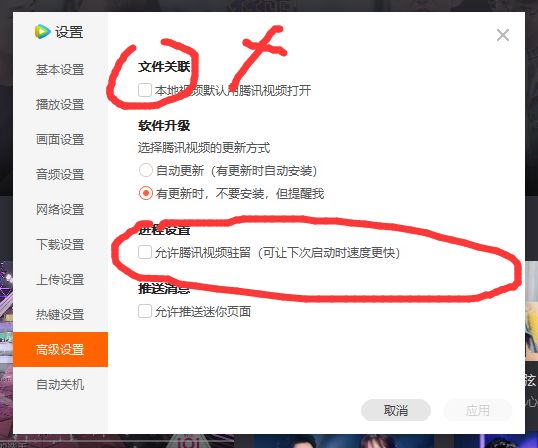Viewport: 538px width, 448px height.
Task: Select 有更新时，不要安装，但提醒我 radio option
Action: [145, 193]
